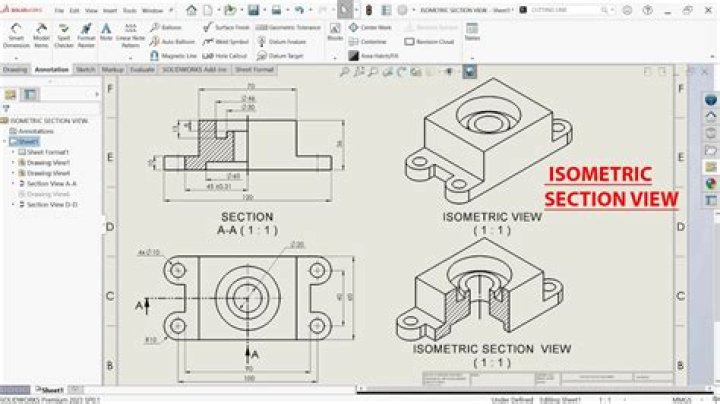Image resolution: width=720 pixels, height=404 pixels.
Task: Open the Window menu
Action: (152, 11)
